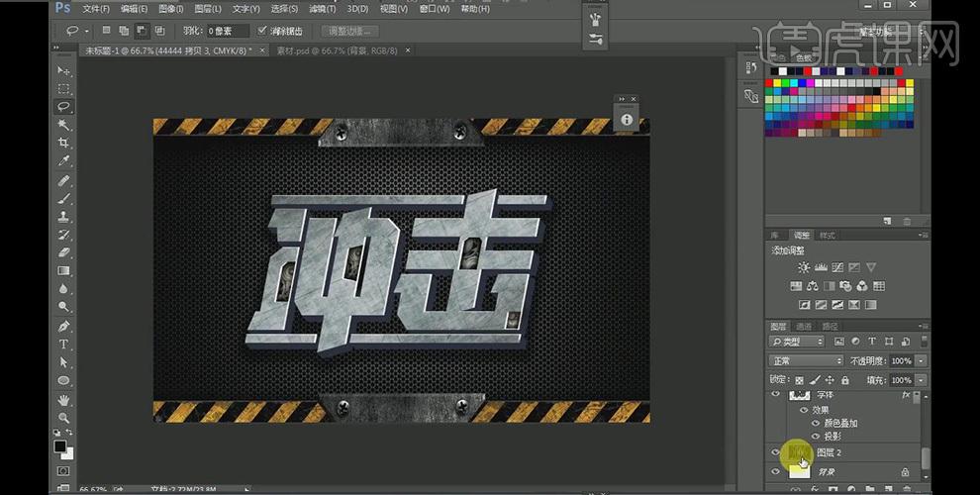Open the 图像(I) menu
Screen dimensions: 980x495
coord(170,9)
